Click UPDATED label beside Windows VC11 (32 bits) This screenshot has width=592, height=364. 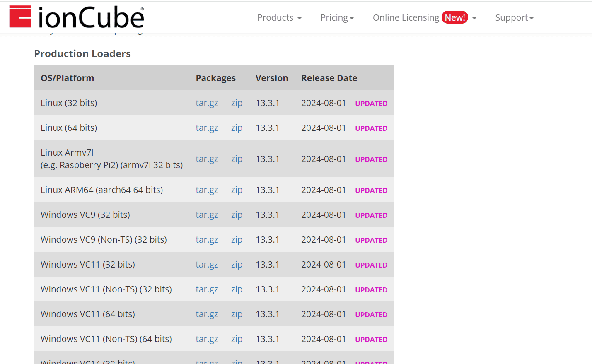click(x=371, y=265)
